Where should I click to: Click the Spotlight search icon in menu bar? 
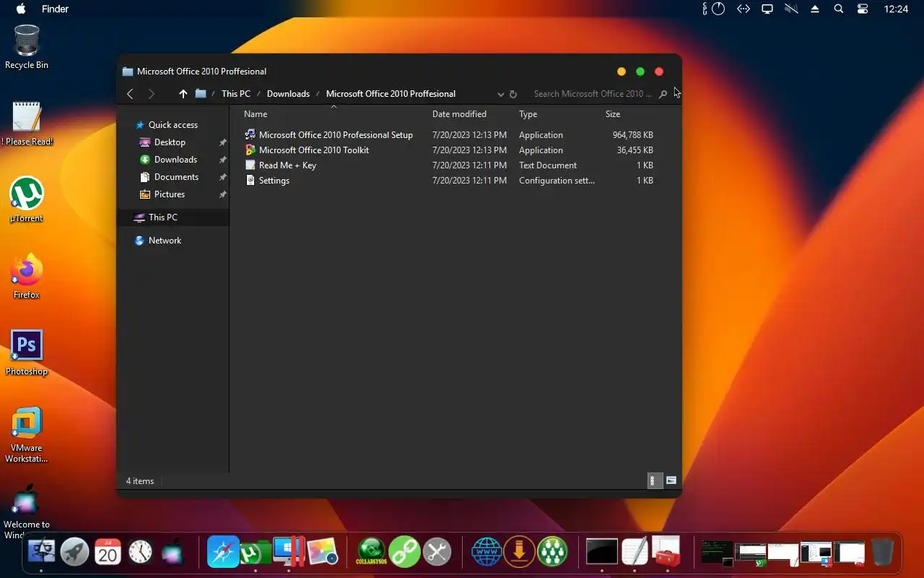pos(838,9)
